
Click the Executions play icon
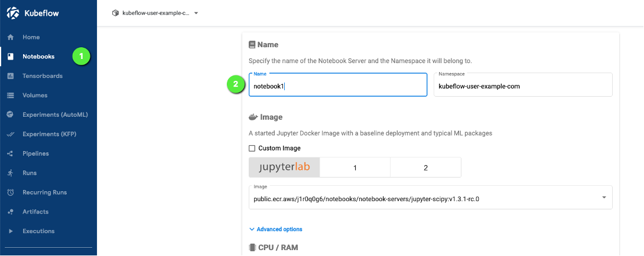click(11, 231)
